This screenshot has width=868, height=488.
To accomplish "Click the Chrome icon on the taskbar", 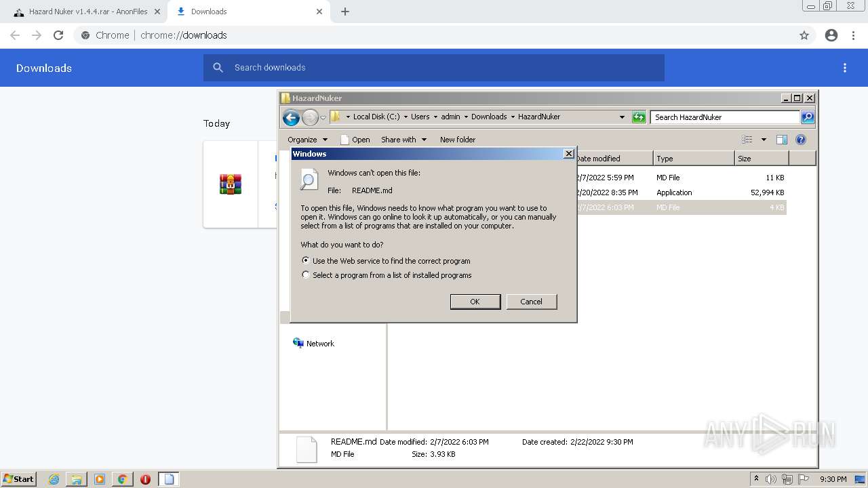I will [x=122, y=479].
